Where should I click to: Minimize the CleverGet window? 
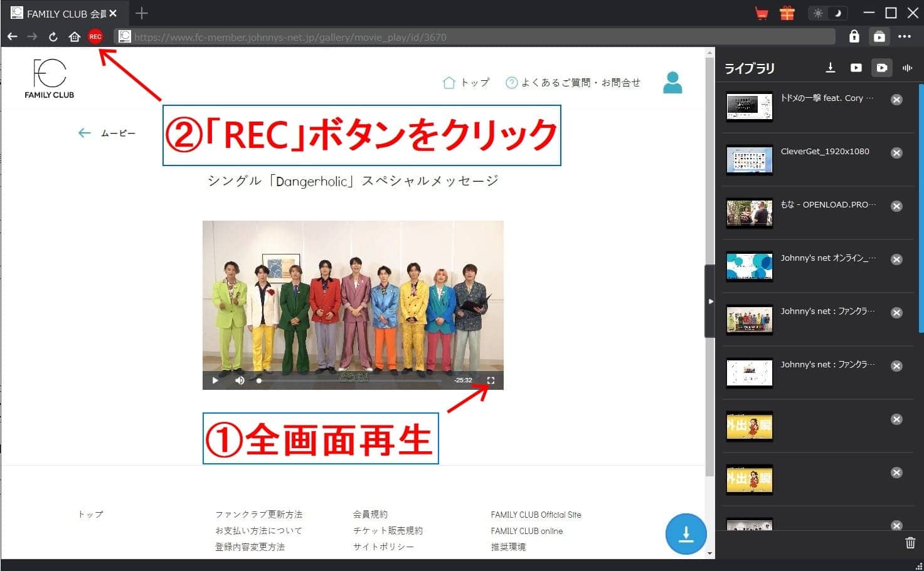tap(869, 13)
